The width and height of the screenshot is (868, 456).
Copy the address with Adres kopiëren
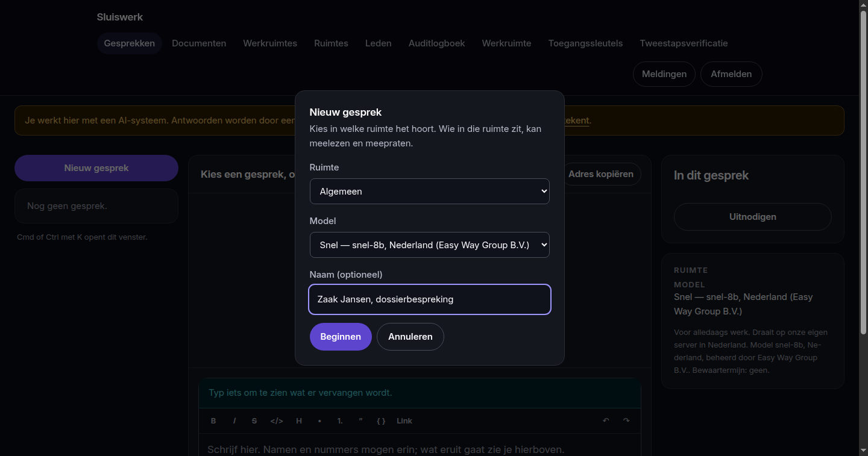pos(601,174)
